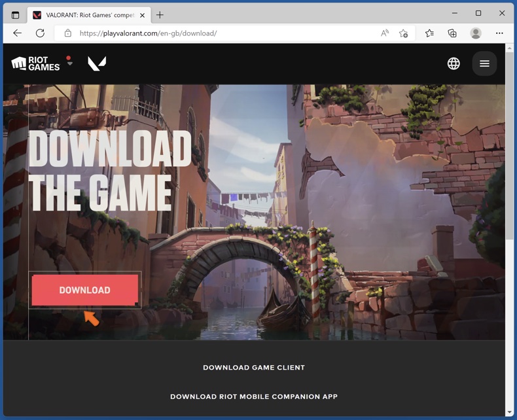Click DOWNLOAD RIOT MOBILE COMPANION APP link

[x=254, y=396]
